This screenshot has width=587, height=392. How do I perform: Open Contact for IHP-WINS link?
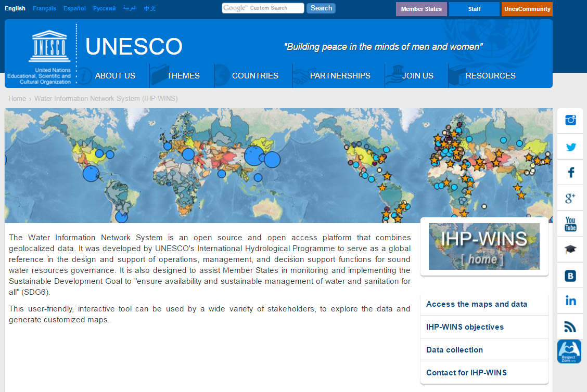point(466,373)
